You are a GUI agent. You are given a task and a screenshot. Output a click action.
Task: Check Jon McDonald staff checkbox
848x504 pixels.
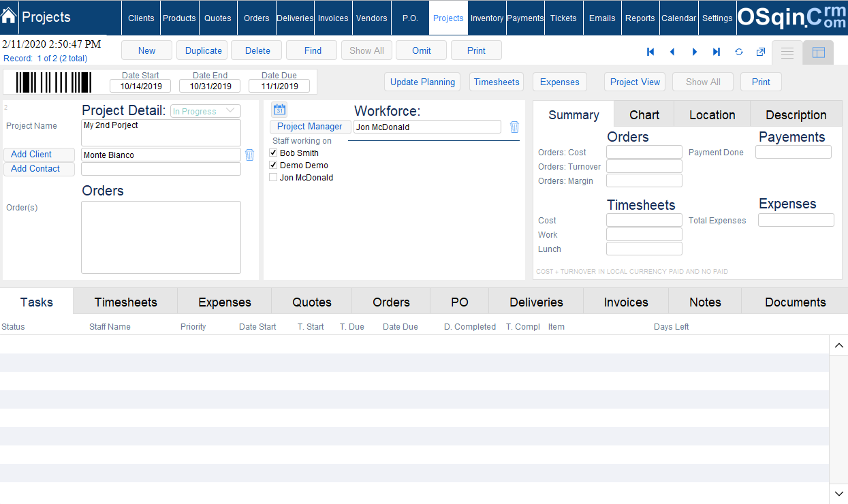coord(273,177)
